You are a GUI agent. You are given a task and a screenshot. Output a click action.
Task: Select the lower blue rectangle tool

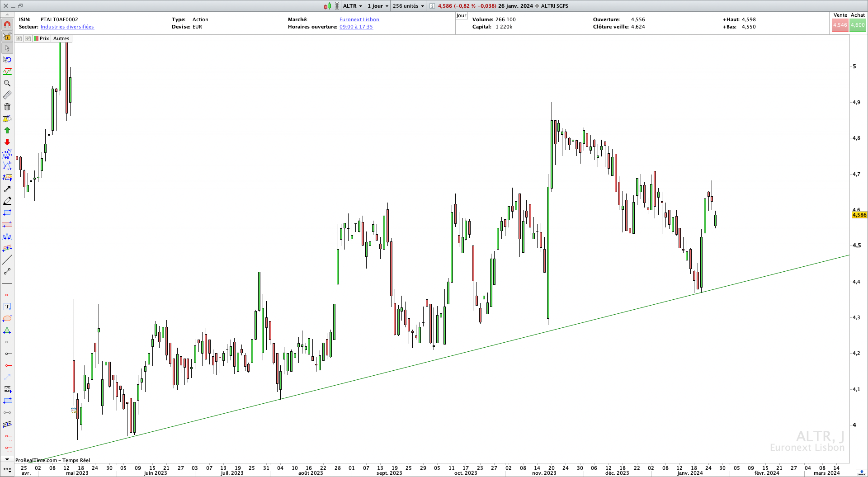pos(7,401)
